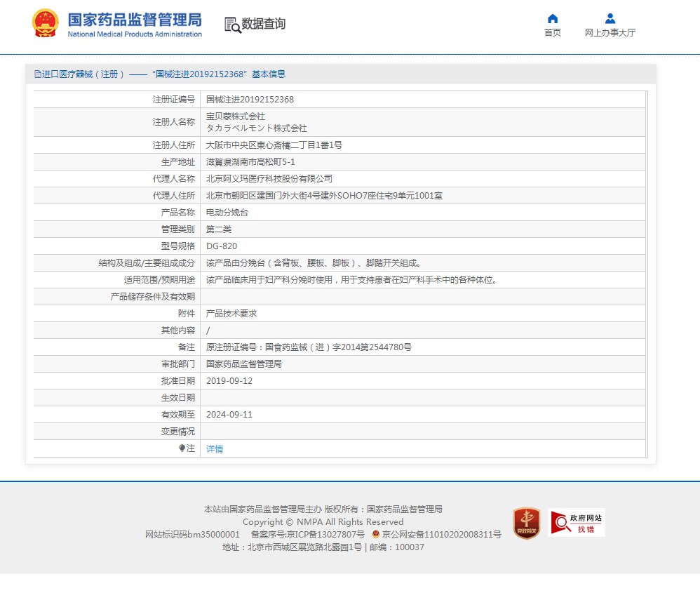Click the user icon for 网上办事大厅

(610, 18)
